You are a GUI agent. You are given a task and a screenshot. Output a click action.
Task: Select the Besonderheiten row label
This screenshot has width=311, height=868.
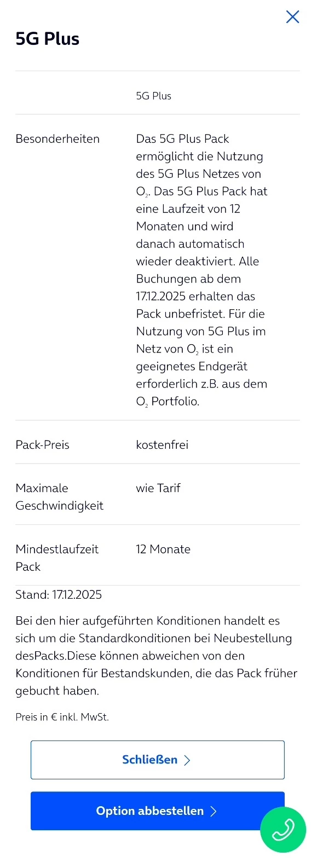pos(57,139)
